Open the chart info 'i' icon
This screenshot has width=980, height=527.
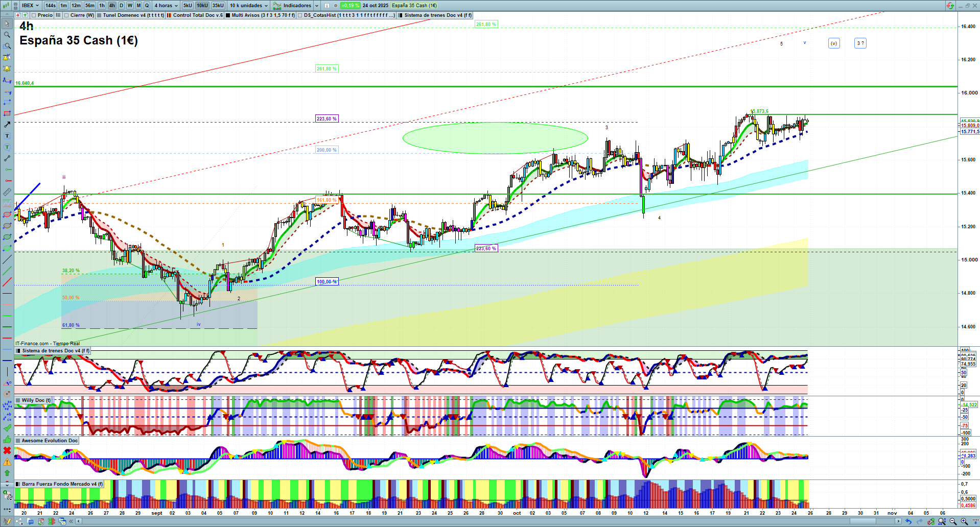327,6
